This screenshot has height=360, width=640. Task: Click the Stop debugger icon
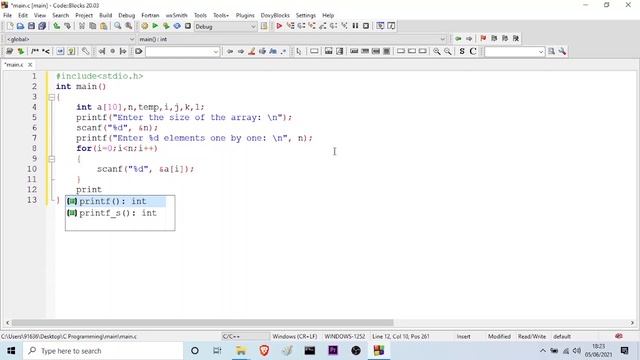pyautogui.click(x=366, y=26)
